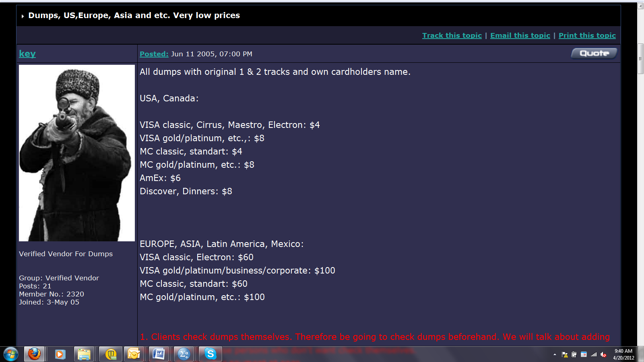Viewport: 644px width, 362px height.
Task: Quote this post with the Quote button
Action: click(x=594, y=53)
